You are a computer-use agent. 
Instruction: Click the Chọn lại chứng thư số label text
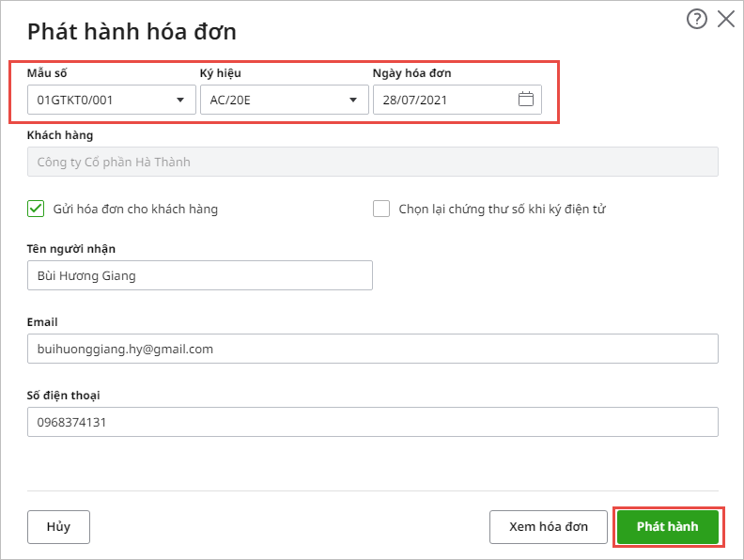[502, 210]
